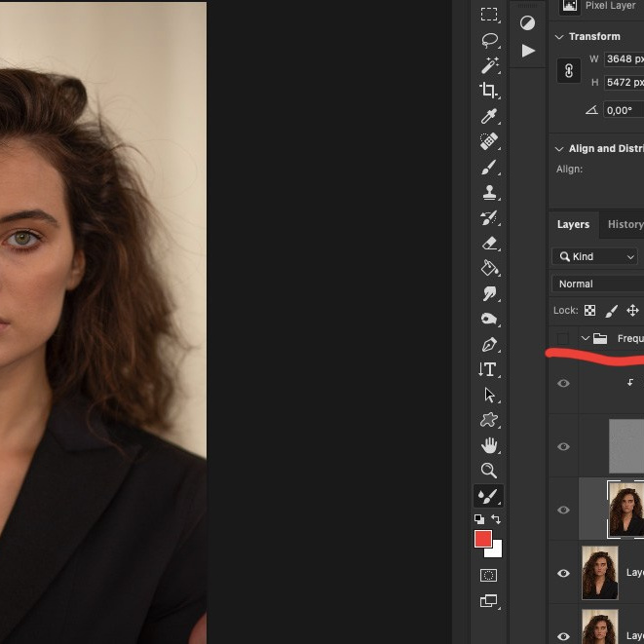Toggle lock position
Image resolution: width=644 pixels, height=644 pixels.
click(632, 311)
